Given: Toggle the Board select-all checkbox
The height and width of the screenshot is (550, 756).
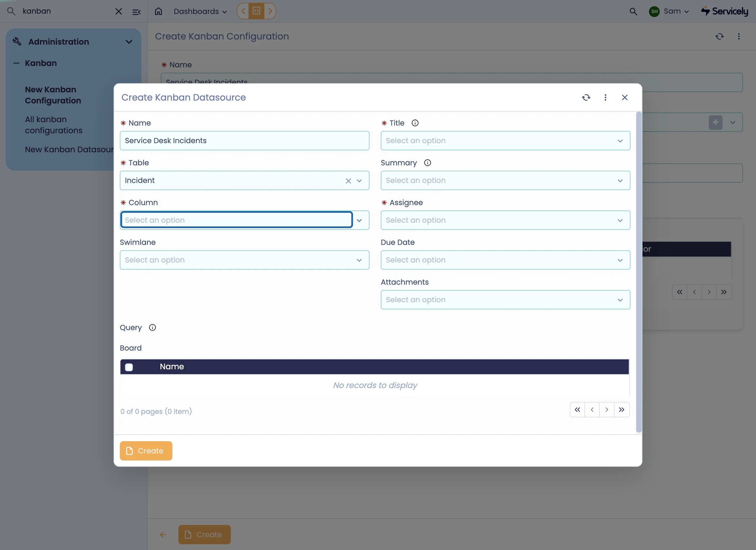Looking at the screenshot, I should pyautogui.click(x=129, y=367).
